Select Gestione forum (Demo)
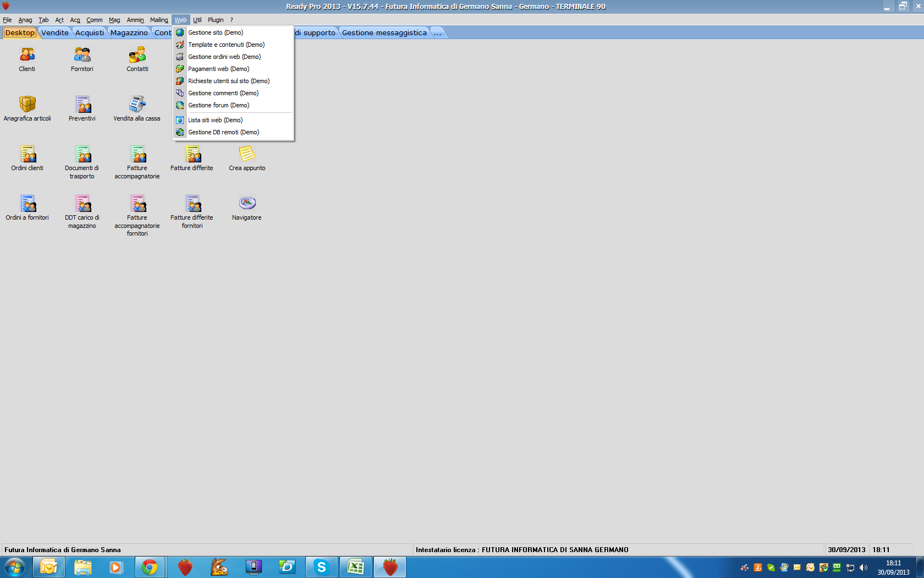This screenshot has width=924, height=578. tap(233, 105)
